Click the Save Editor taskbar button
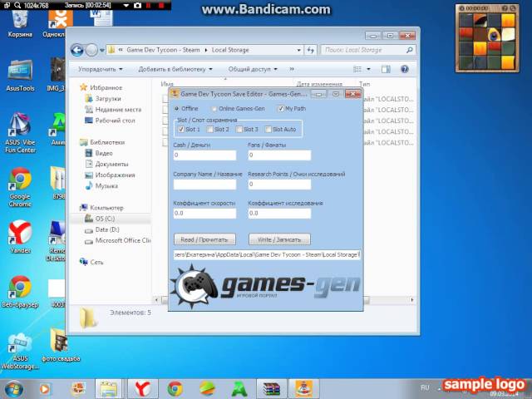This screenshot has width=532, height=399. 303,389
